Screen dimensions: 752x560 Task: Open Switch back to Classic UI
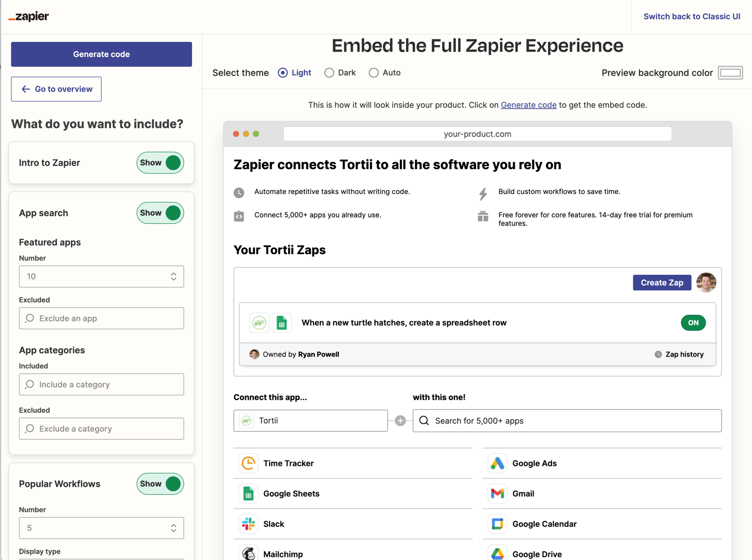(692, 16)
